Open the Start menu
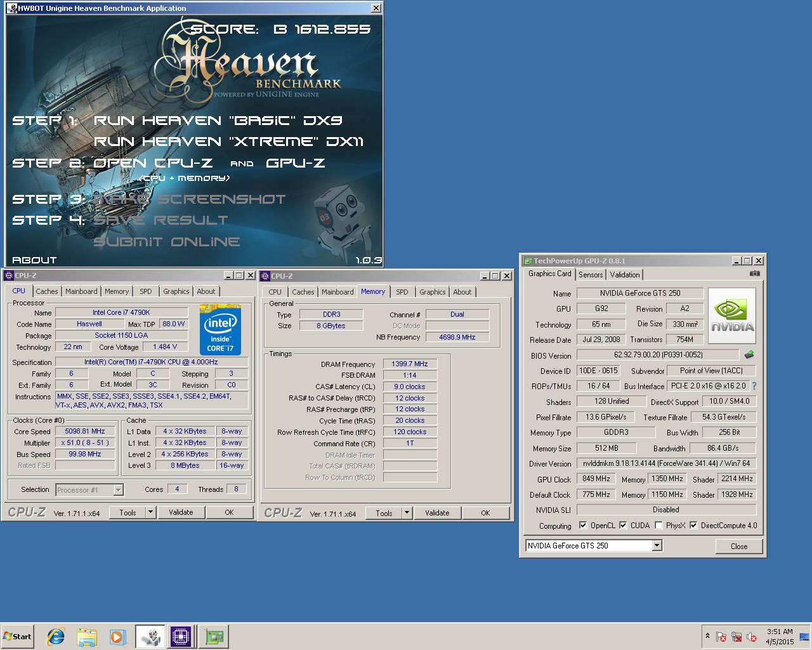Viewport: 812px width, 650px height. (x=17, y=636)
